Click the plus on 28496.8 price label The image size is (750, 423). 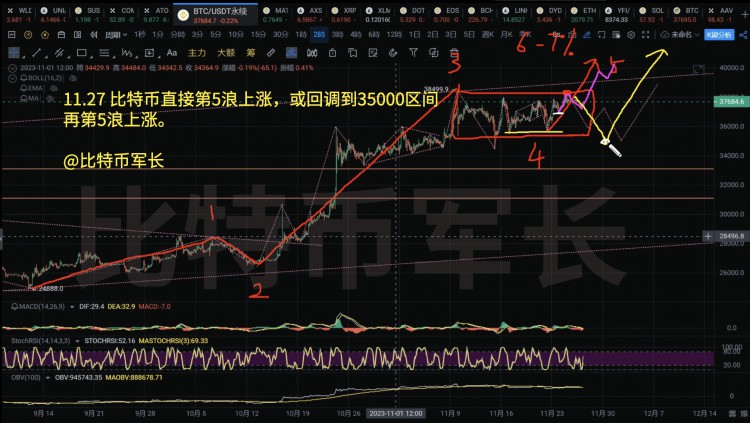[x=707, y=236]
